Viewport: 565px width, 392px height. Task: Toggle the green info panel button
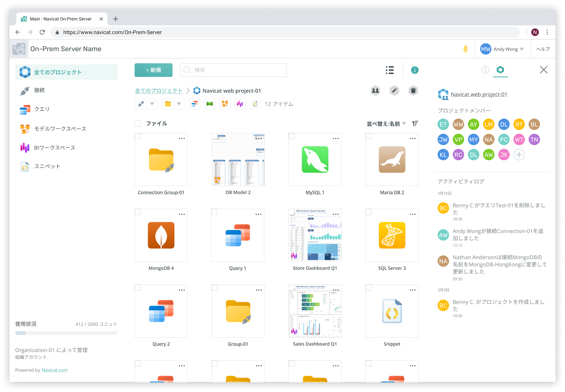[414, 70]
